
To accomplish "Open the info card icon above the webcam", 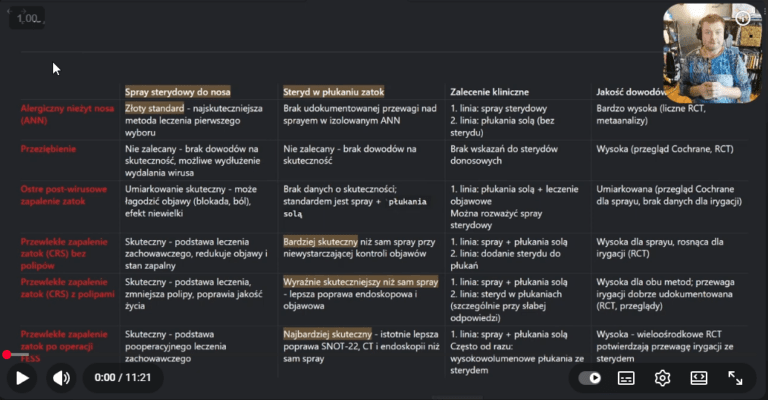I will click(743, 18).
